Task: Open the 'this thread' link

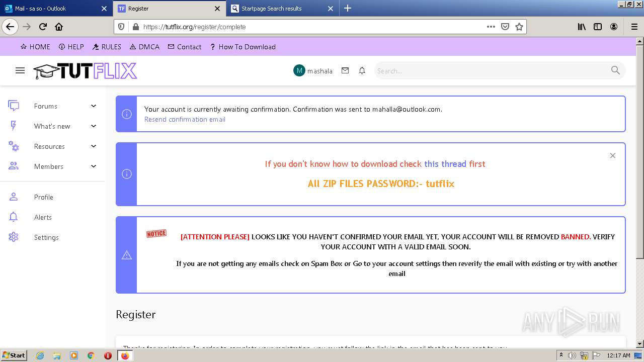Action: point(445,164)
